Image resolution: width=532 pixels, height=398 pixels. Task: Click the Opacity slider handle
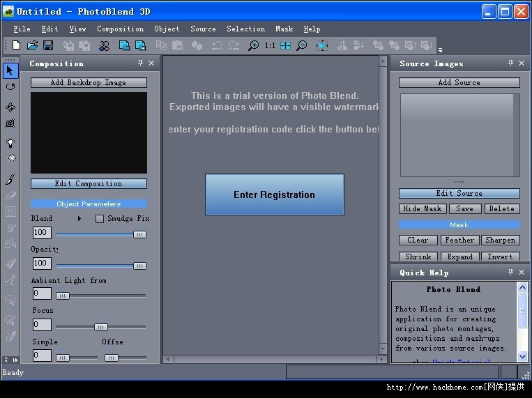(x=139, y=266)
